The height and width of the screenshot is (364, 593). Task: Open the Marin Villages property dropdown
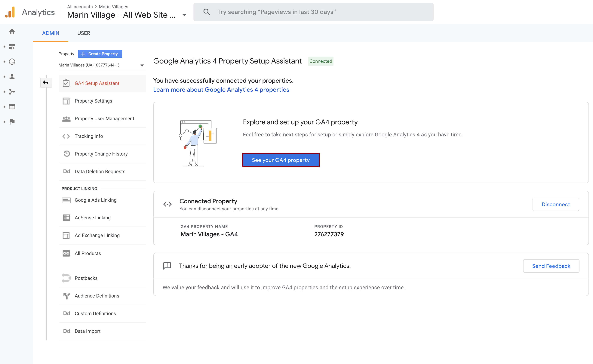point(102,65)
